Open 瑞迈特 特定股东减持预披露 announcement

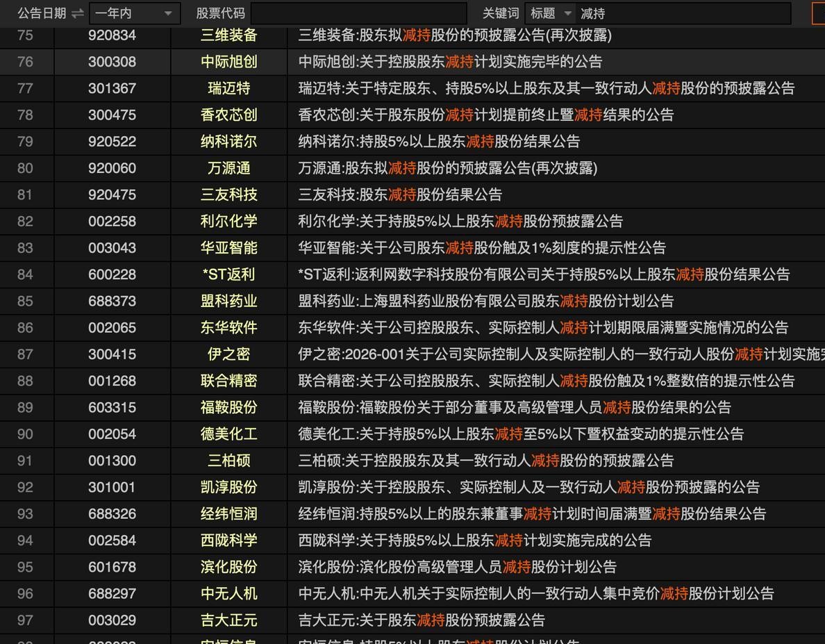pos(547,88)
